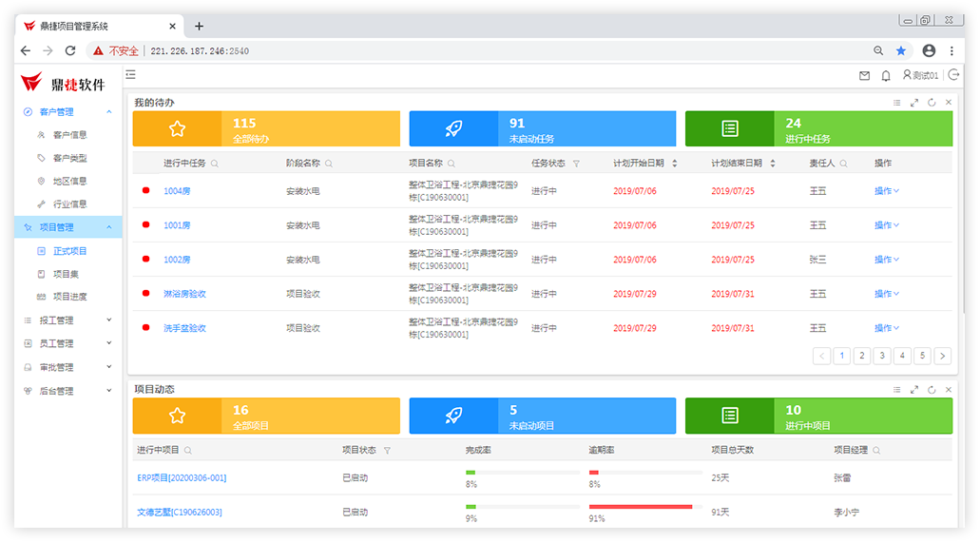Click the filter icon beside 任务状态

click(x=576, y=164)
